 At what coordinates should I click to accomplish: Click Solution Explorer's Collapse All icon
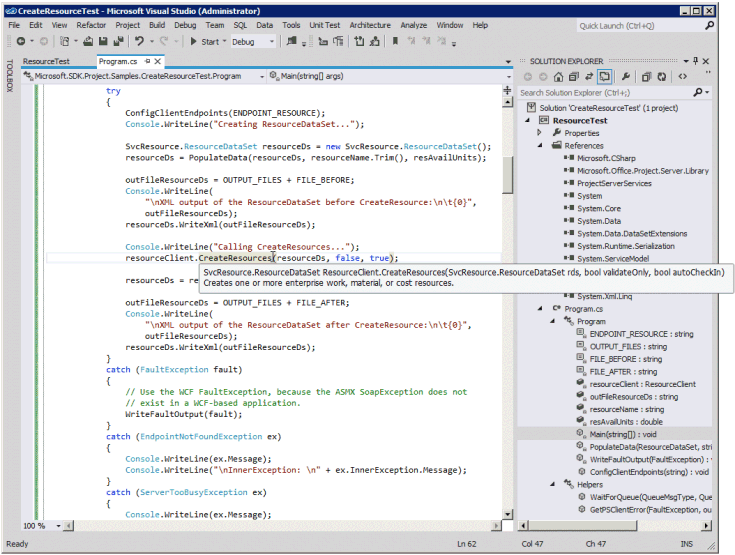click(x=573, y=76)
